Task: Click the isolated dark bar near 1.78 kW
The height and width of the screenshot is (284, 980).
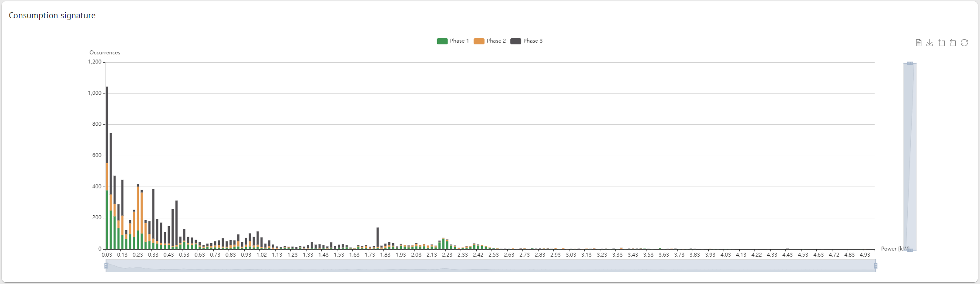Action: pyautogui.click(x=377, y=238)
